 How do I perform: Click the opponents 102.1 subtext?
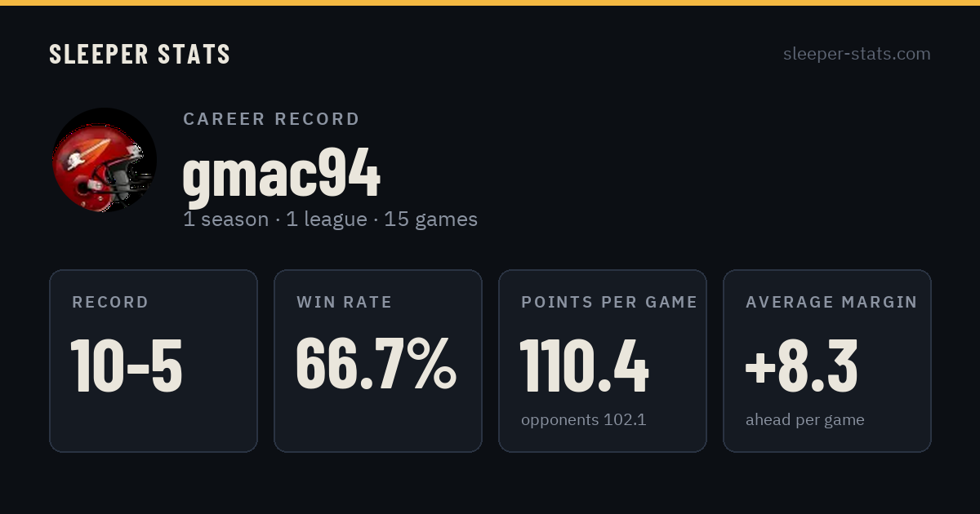(x=583, y=420)
